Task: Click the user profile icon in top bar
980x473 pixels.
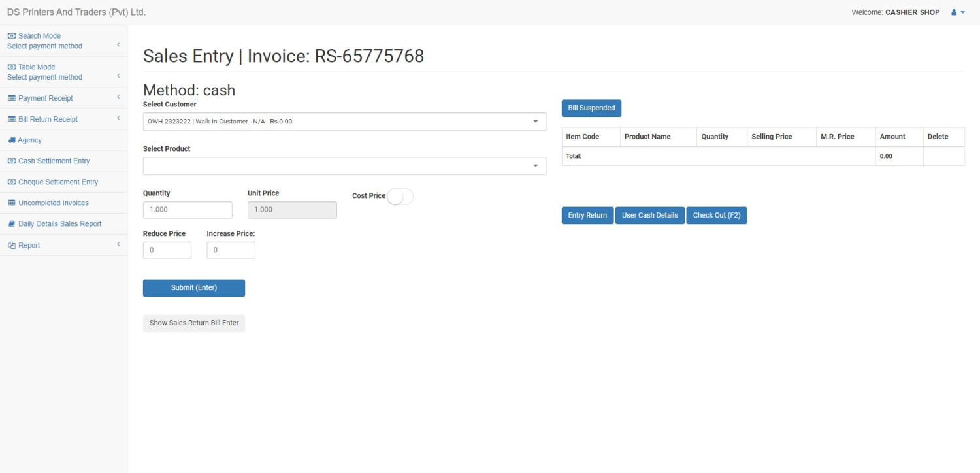Action: pyautogui.click(x=953, y=12)
